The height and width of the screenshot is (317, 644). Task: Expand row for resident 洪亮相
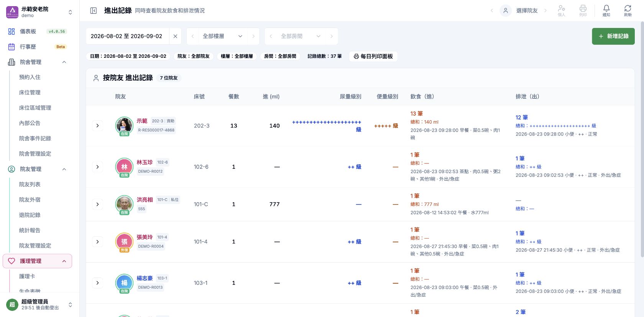(x=98, y=204)
